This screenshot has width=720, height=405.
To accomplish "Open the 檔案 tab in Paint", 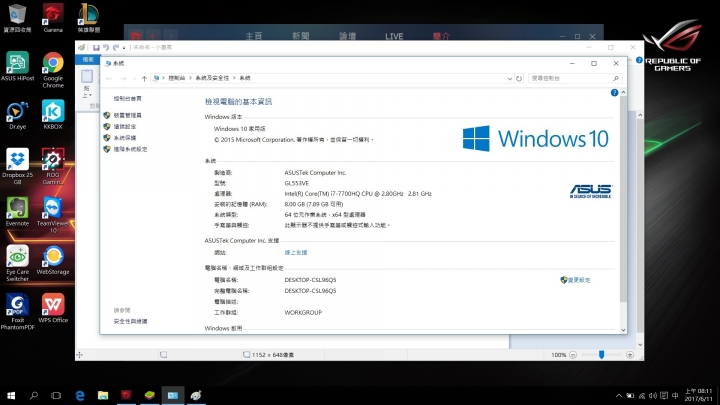I will point(88,60).
